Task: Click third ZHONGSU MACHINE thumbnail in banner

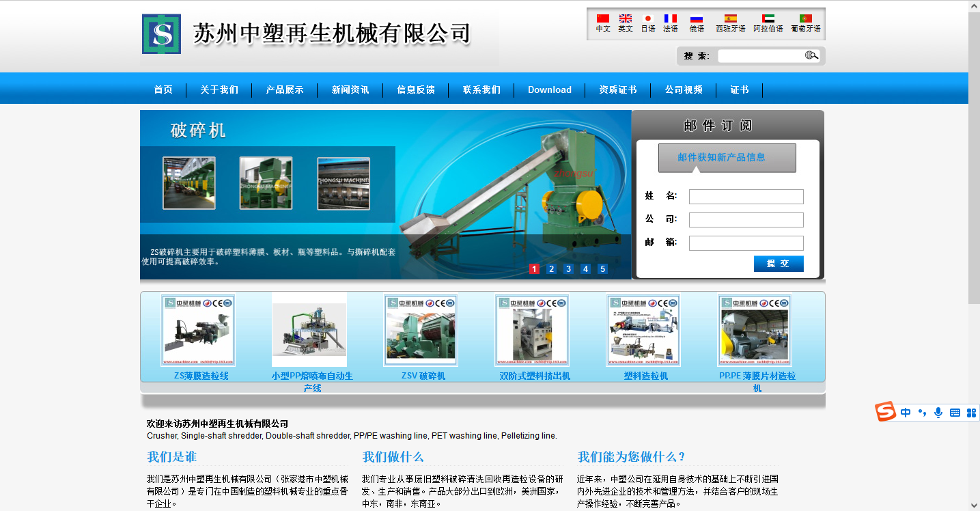Action: 344,183
